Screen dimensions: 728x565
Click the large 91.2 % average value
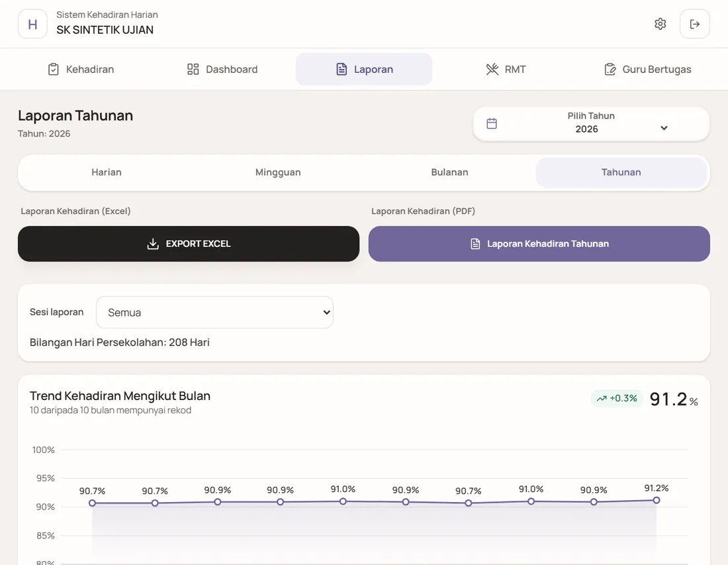tap(674, 399)
